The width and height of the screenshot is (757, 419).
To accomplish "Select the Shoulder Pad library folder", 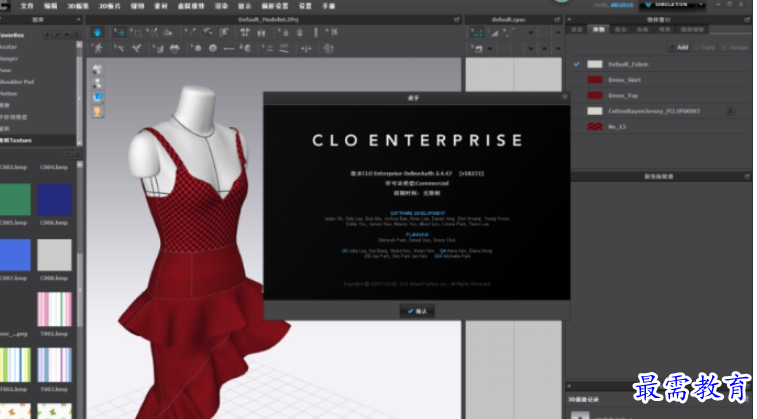I will click(16, 82).
